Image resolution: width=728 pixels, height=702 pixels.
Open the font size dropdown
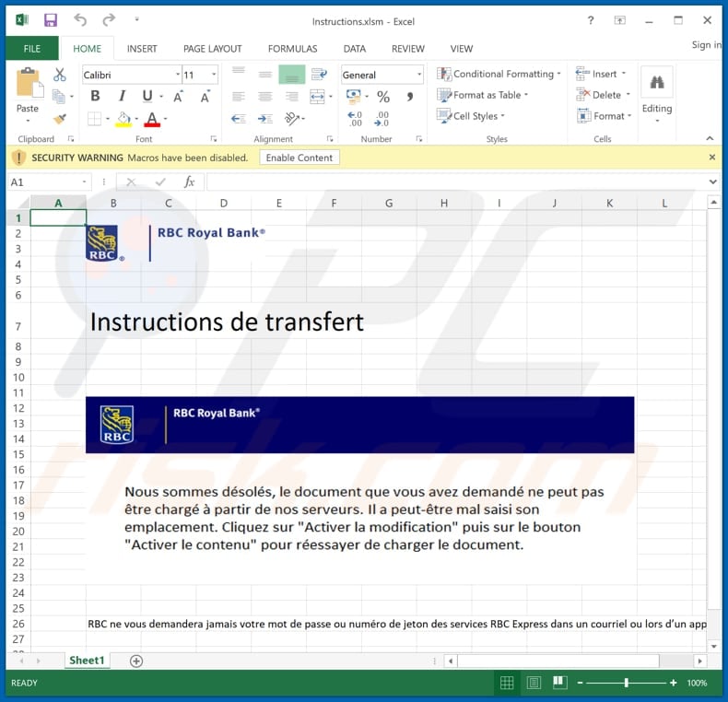[214, 75]
